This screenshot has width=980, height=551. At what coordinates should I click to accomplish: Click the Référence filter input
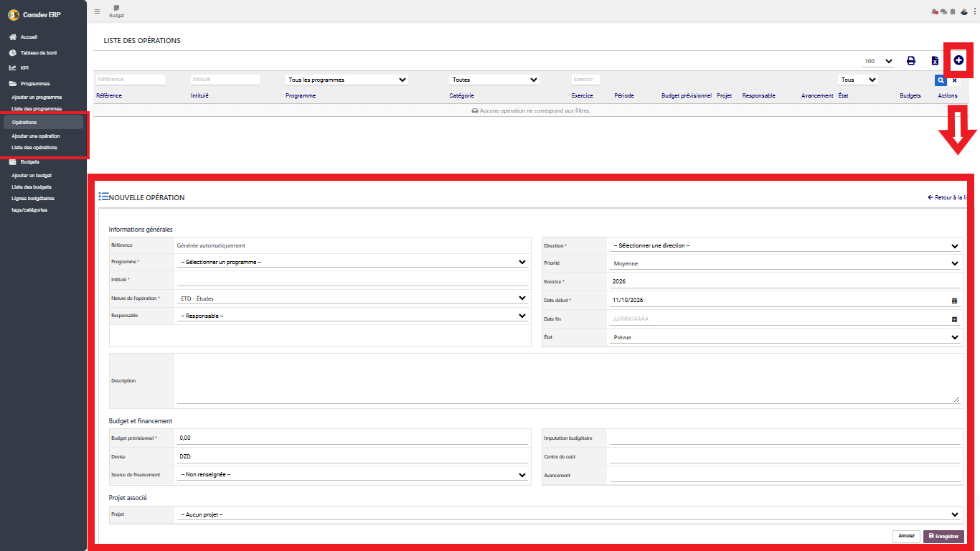click(130, 80)
